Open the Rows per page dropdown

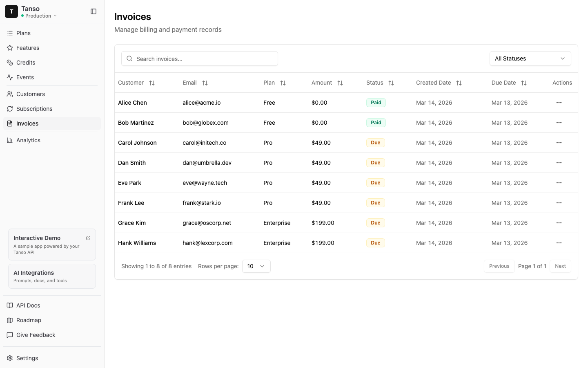[256, 266]
